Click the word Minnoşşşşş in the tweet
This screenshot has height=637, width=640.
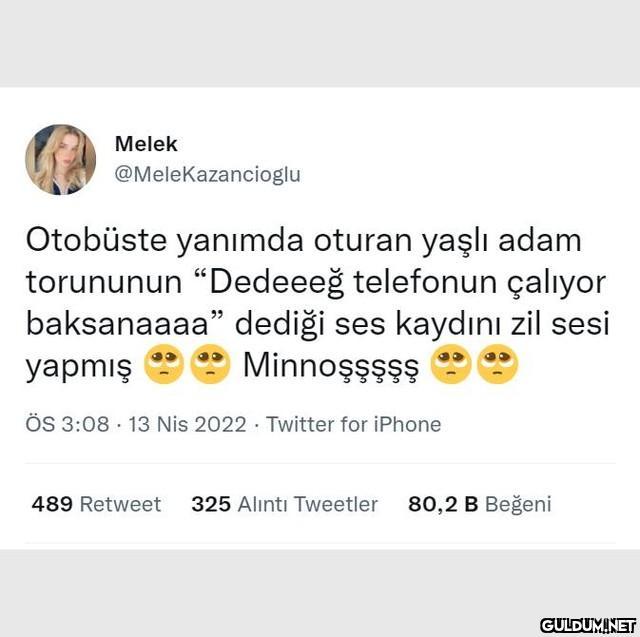click(331, 366)
